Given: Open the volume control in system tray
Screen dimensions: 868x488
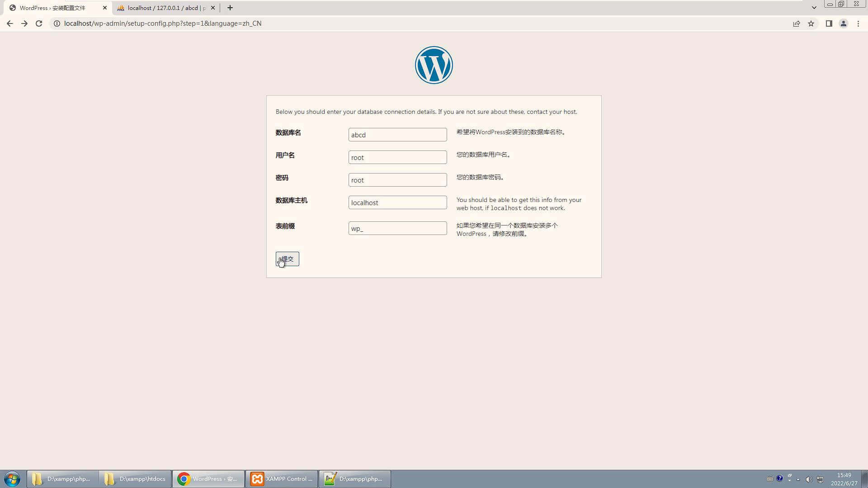Looking at the screenshot, I should (809, 479).
